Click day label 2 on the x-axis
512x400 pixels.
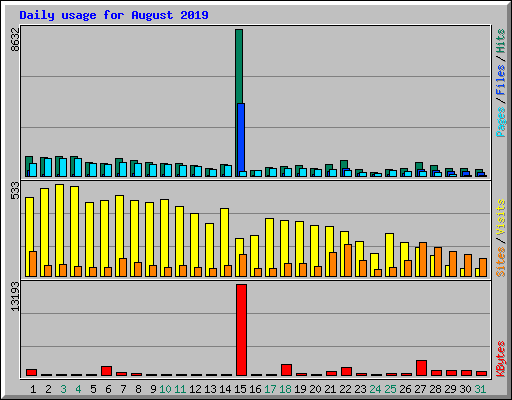tap(48, 389)
